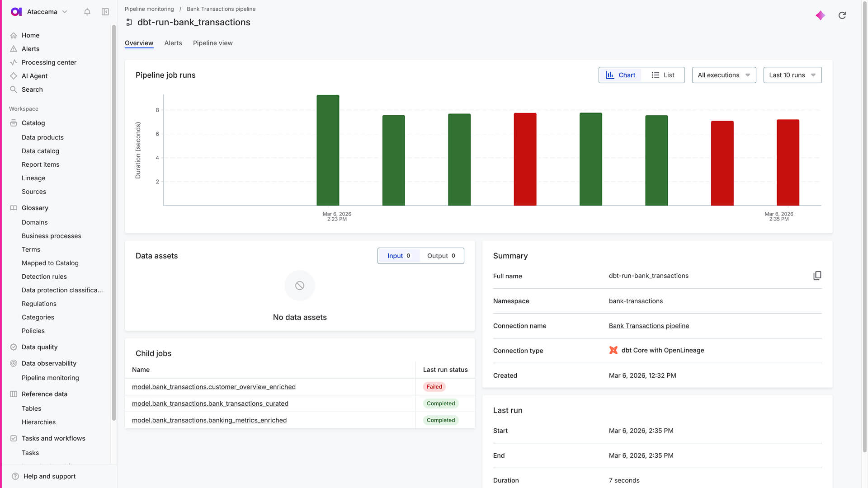This screenshot has height=488, width=868.
Task: Open the pink AI assistant diamond icon
Action: [821, 15]
